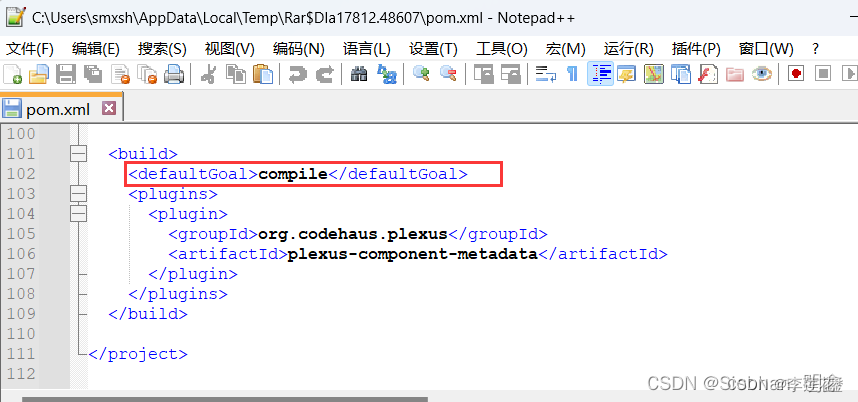Open the 搜索(S) menu
The height and width of the screenshot is (402, 858).
click(x=163, y=49)
